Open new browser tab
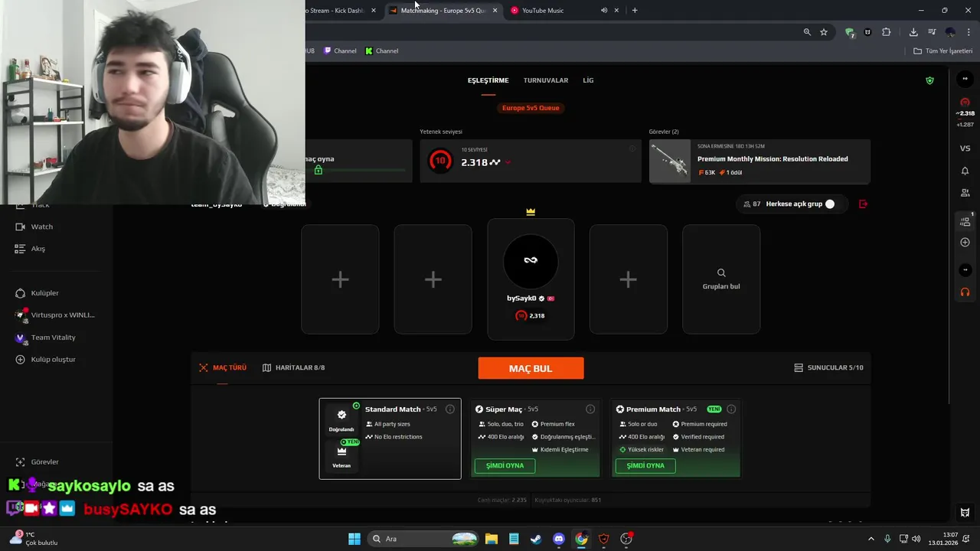 (x=635, y=11)
